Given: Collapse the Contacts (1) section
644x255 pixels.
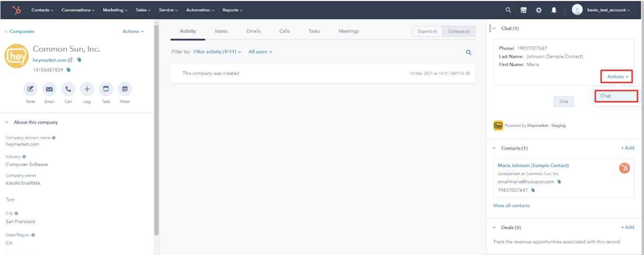Looking at the screenshot, I should 495,148.
